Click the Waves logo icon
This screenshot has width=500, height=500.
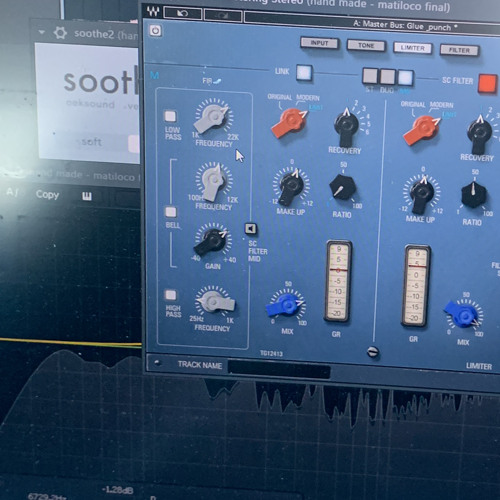pos(153,12)
